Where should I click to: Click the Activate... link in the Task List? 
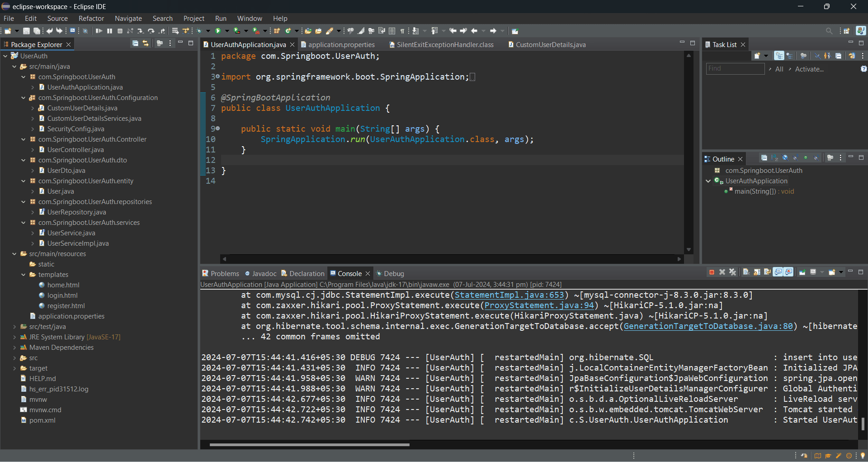point(809,69)
